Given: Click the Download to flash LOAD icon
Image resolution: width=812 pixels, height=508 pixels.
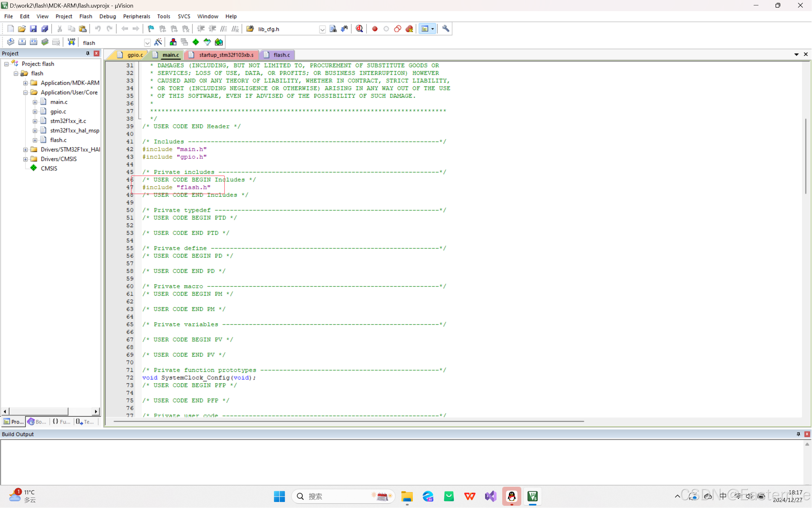Looking at the screenshot, I should coord(71,42).
